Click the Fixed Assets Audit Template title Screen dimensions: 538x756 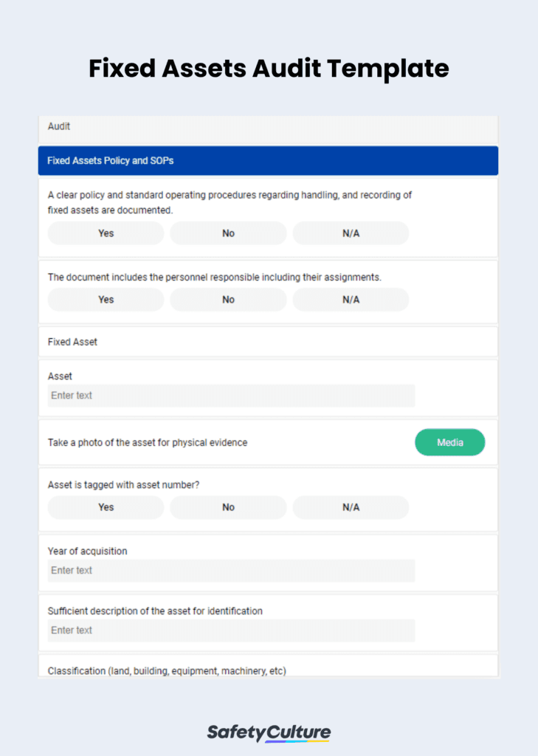269,69
